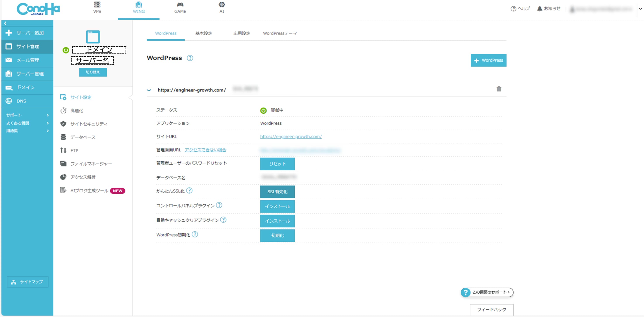Delete site with trash icon
The width and height of the screenshot is (644, 317).
tap(499, 89)
